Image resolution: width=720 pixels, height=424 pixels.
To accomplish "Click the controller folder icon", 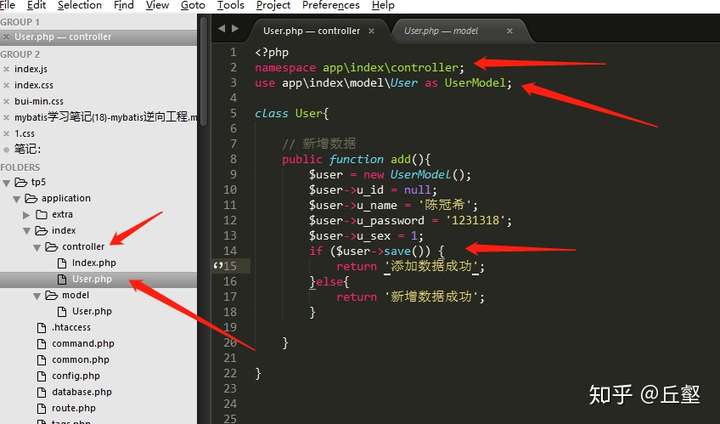I will point(51,247).
